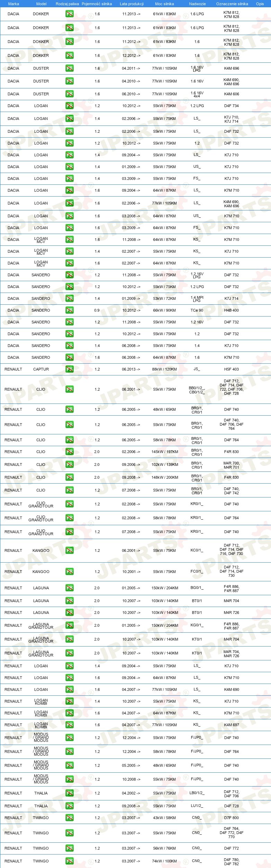Click fuel icon in Clio 48kW/65KM row
The height and width of the screenshot is (868, 271).
click(69, 409)
